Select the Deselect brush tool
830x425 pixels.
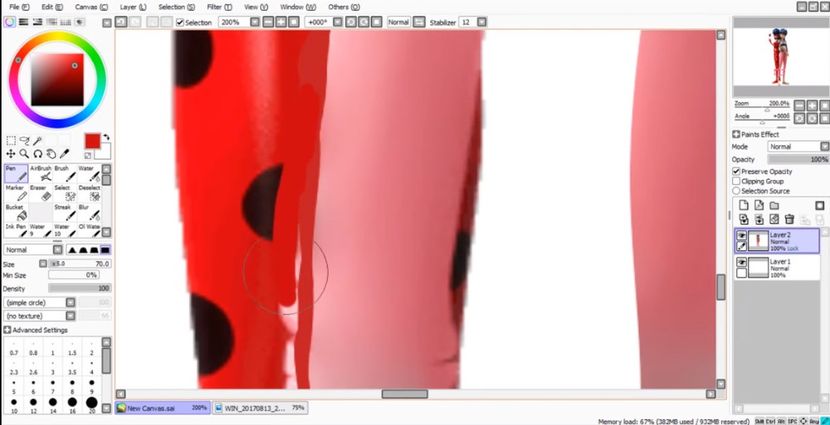coord(89,193)
